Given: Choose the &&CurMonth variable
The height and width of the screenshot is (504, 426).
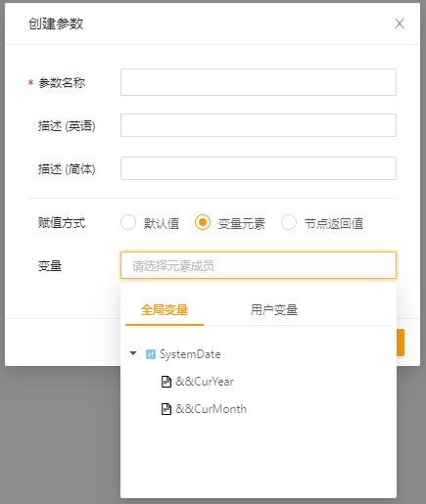Looking at the screenshot, I should (x=212, y=409).
